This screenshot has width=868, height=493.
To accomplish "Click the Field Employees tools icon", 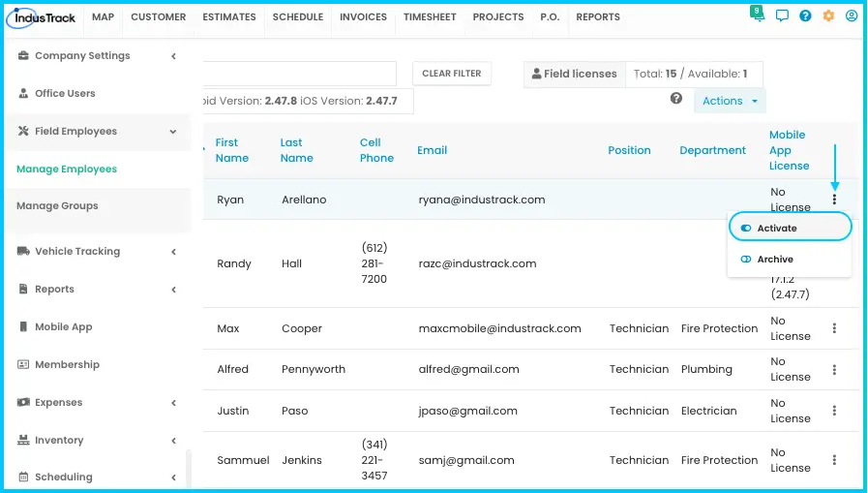I will point(23,131).
